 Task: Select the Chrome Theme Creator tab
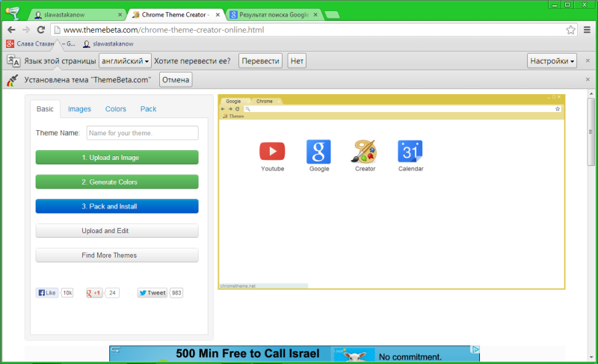pos(175,15)
